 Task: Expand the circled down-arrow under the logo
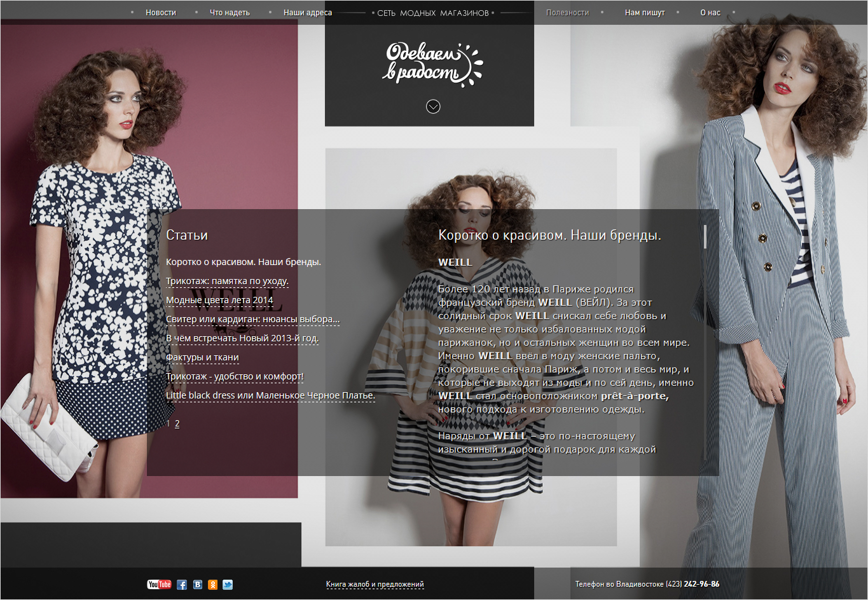(x=433, y=107)
